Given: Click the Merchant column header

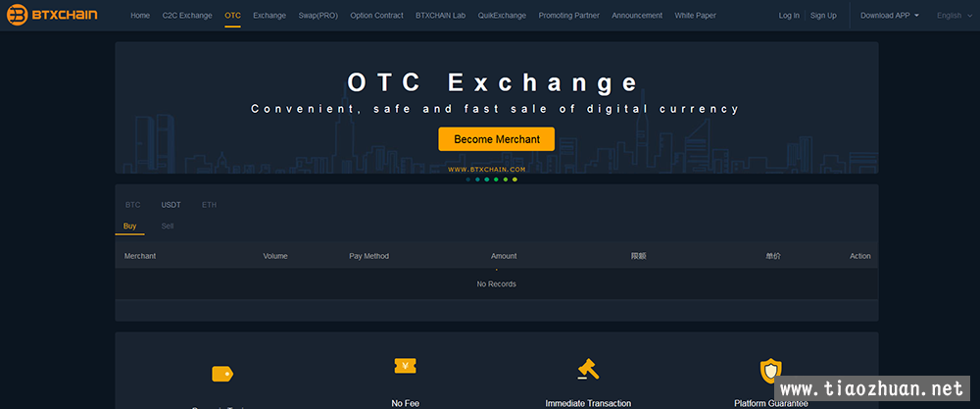Looking at the screenshot, I should tap(140, 256).
